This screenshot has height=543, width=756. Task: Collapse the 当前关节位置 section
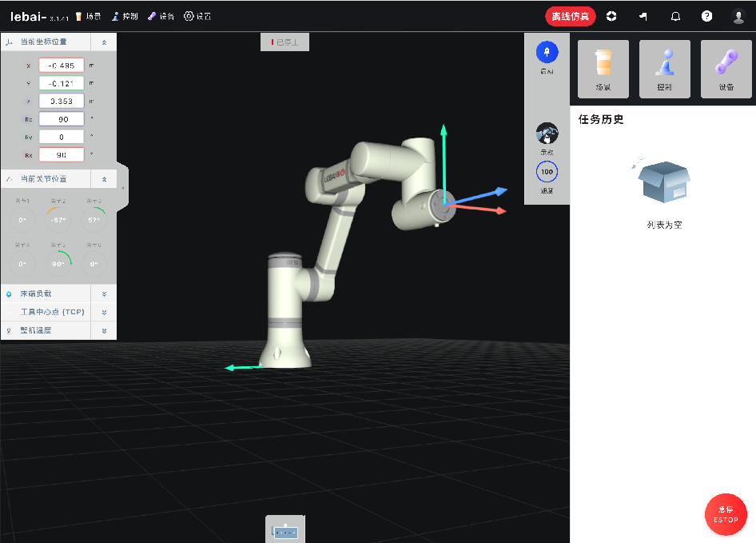click(x=104, y=179)
